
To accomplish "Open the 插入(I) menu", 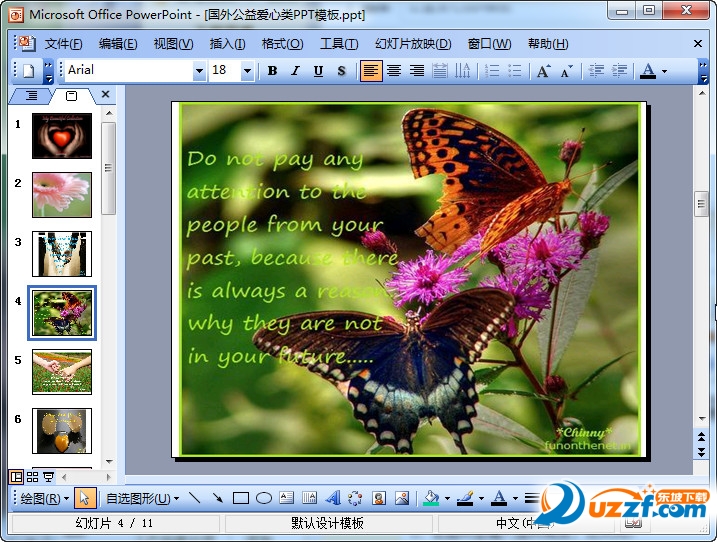I will [227, 44].
